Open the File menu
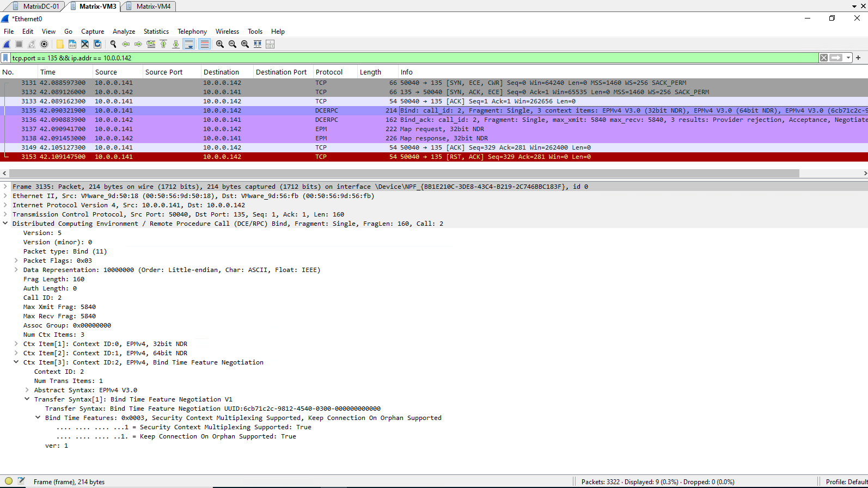Image resolution: width=868 pixels, height=488 pixels. tap(9, 32)
